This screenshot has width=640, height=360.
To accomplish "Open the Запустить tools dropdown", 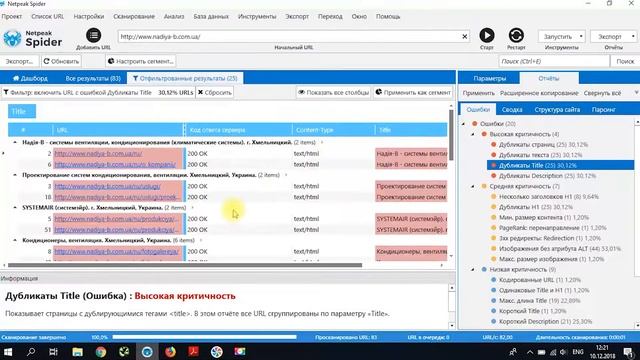I will pos(562,36).
